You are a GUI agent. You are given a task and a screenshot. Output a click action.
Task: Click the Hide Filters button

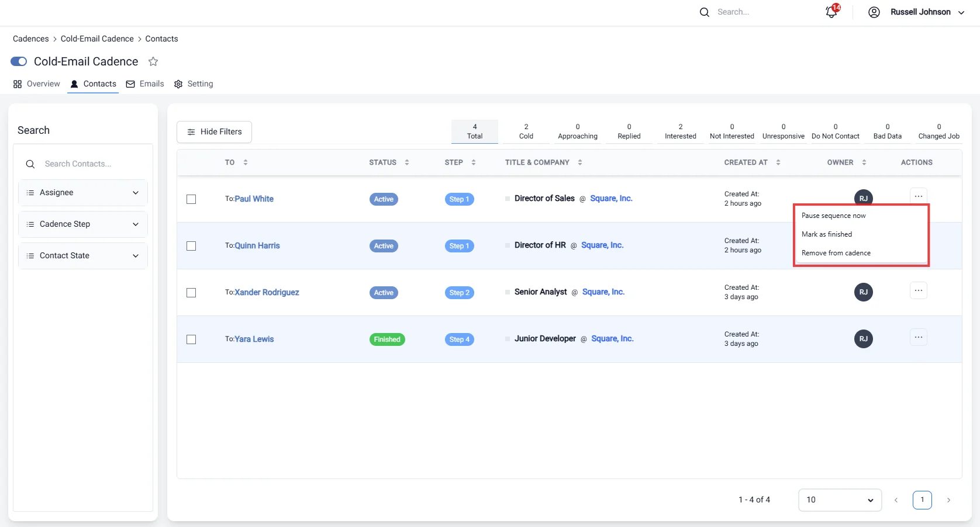pyautogui.click(x=214, y=132)
